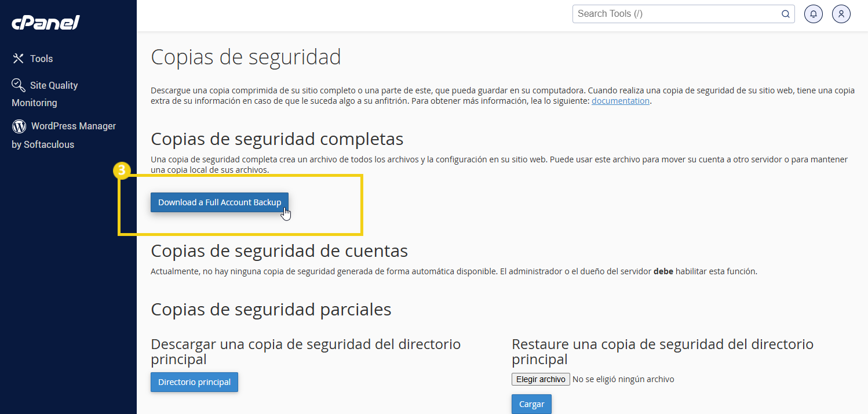The width and height of the screenshot is (868, 414).
Task: Open the notifications bell icon
Action: tap(814, 14)
